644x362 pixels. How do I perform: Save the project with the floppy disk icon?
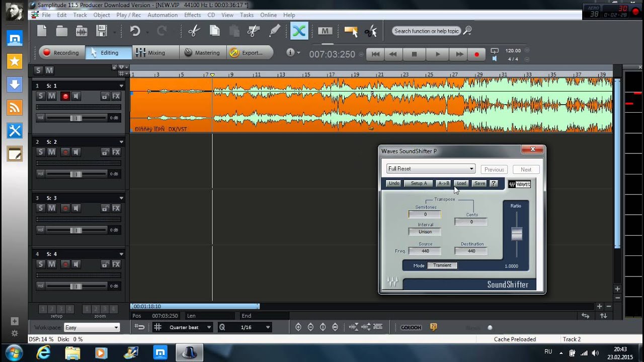pos(102,31)
